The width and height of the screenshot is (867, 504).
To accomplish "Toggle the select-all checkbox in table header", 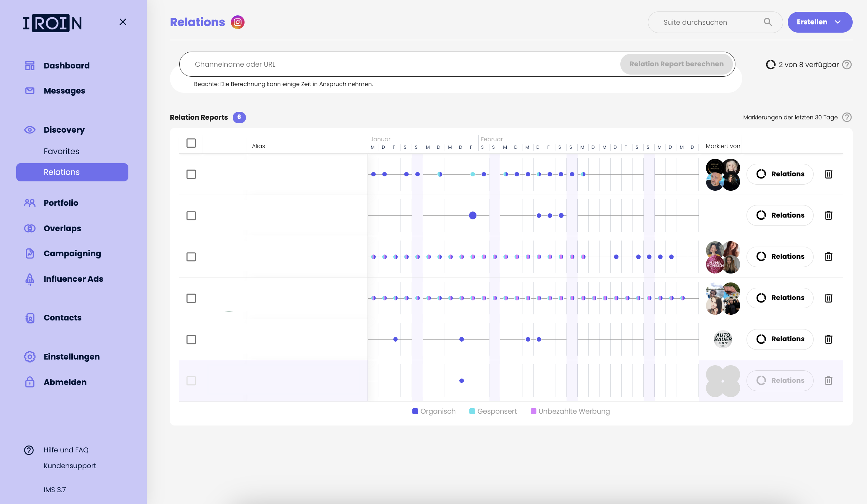I will click(x=191, y=143).
